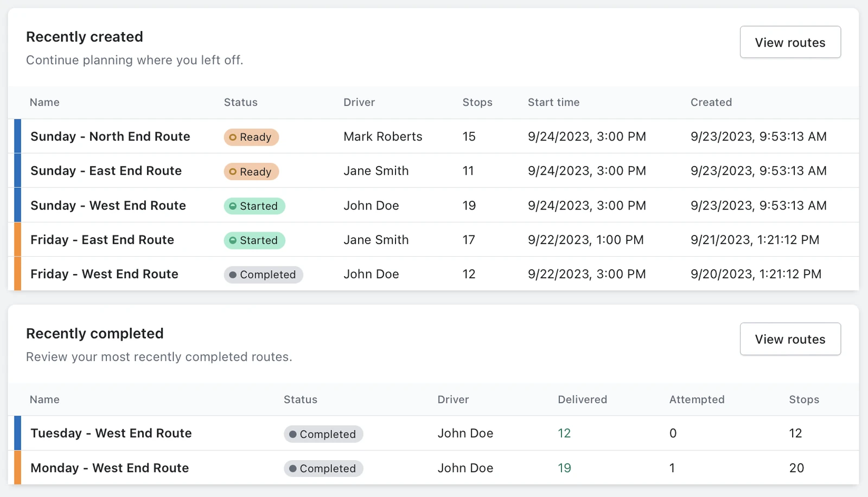Viewport: 868px width, 497px height.
Task: Click delivered count 19 for Monday route
Action: point(564,468)
